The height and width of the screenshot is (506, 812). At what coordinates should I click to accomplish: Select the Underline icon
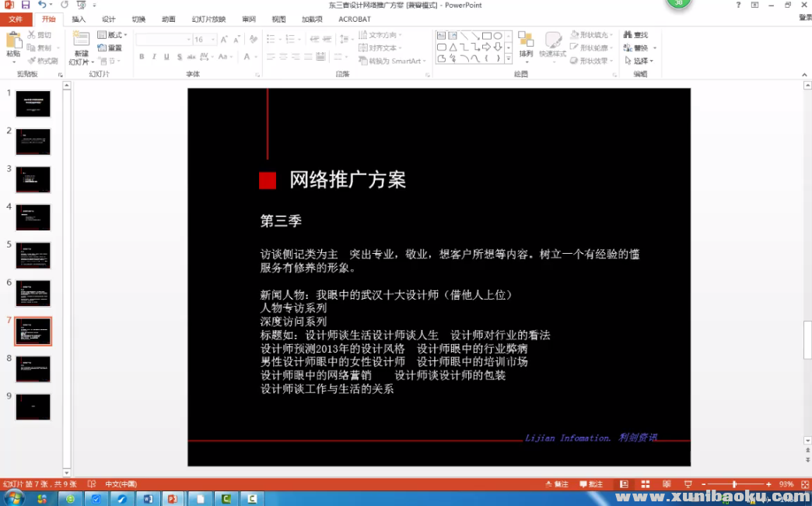166,56
